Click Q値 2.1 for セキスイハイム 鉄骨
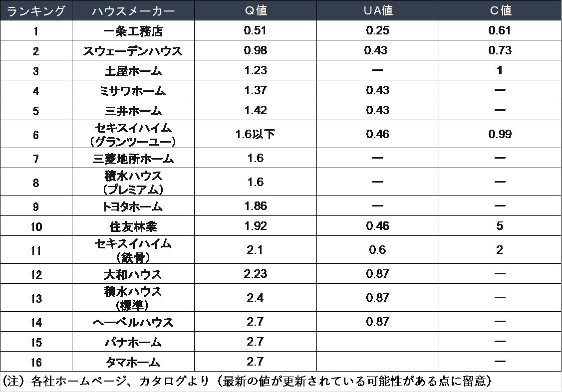This screenshot has width=562, height=392. [255, 250]
